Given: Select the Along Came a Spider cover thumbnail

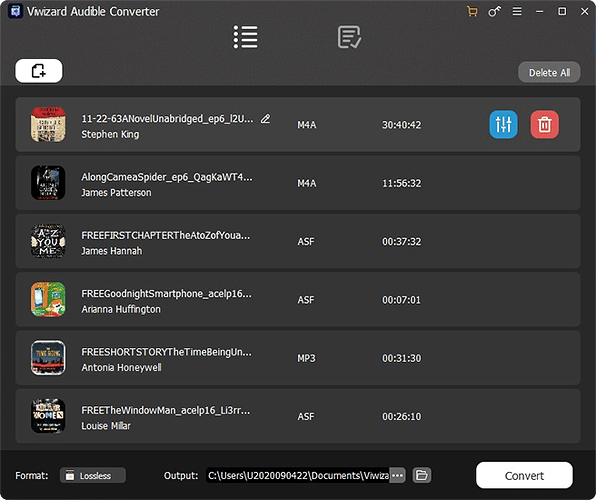Looking at the screenshot, I should pyautogui.click(x=48, y=183).
